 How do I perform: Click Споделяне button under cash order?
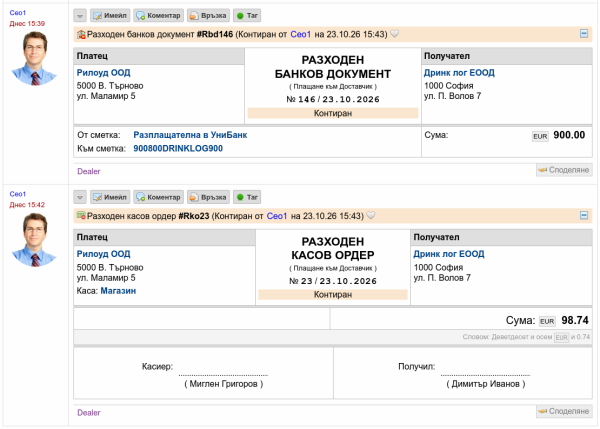point(564,411)
